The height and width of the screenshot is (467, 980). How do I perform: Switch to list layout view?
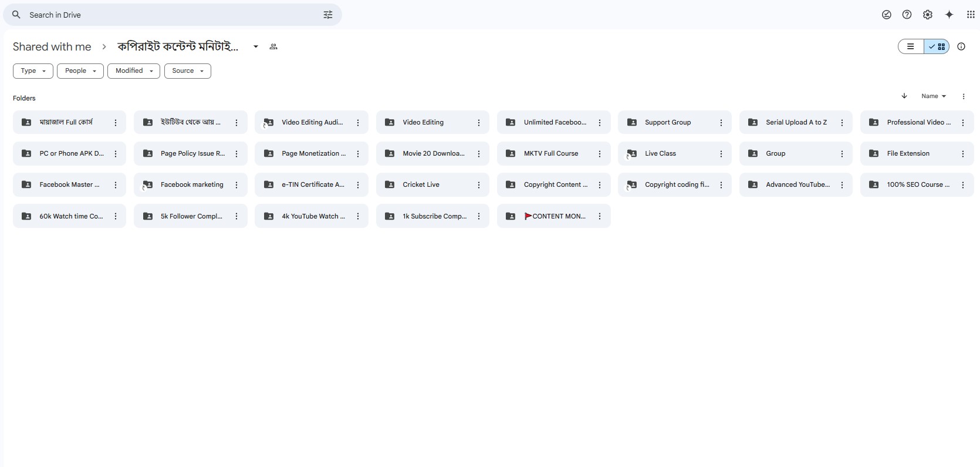click(x=911, y=46)
